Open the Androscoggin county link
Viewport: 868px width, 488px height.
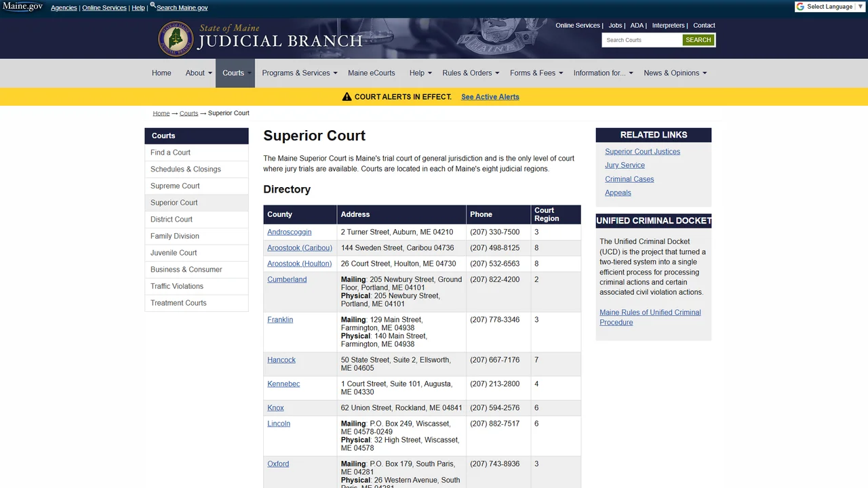290,232
